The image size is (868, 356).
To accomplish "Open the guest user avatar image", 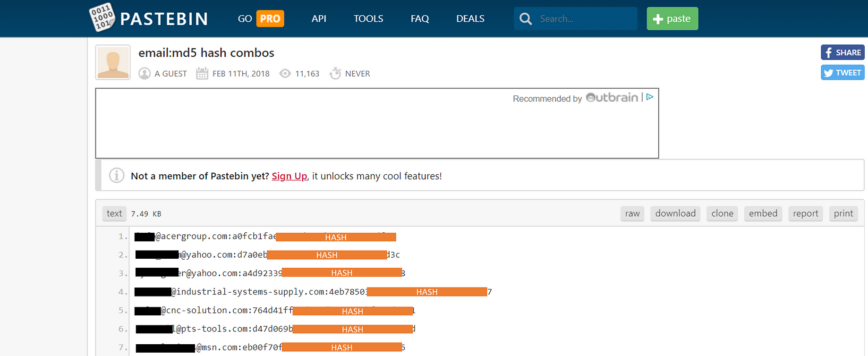I will 113,62.
